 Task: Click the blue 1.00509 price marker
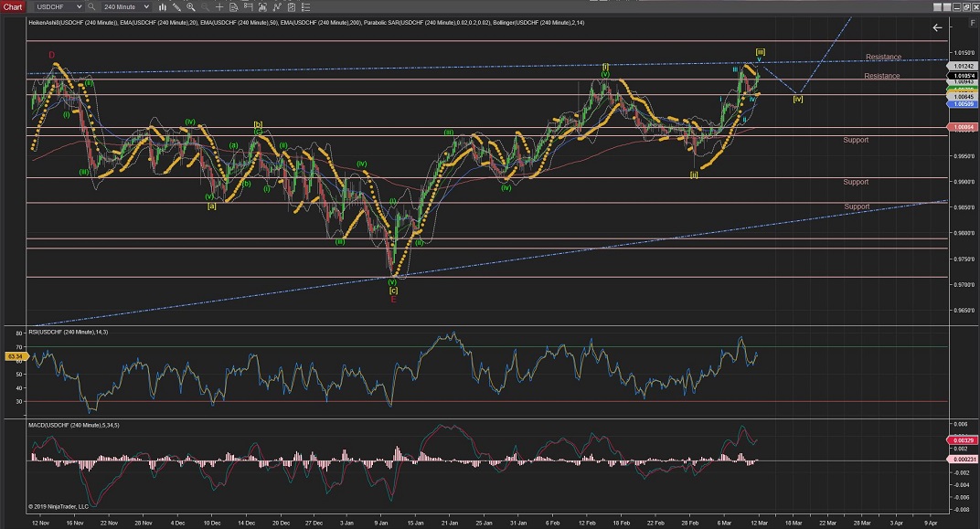(x=964, y=103)
